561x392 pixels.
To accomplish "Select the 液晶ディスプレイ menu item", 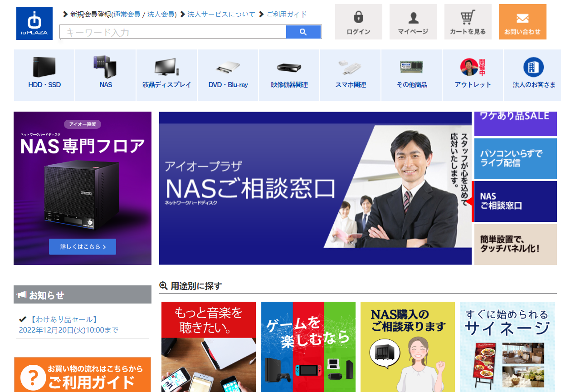I will coord(166,84).
